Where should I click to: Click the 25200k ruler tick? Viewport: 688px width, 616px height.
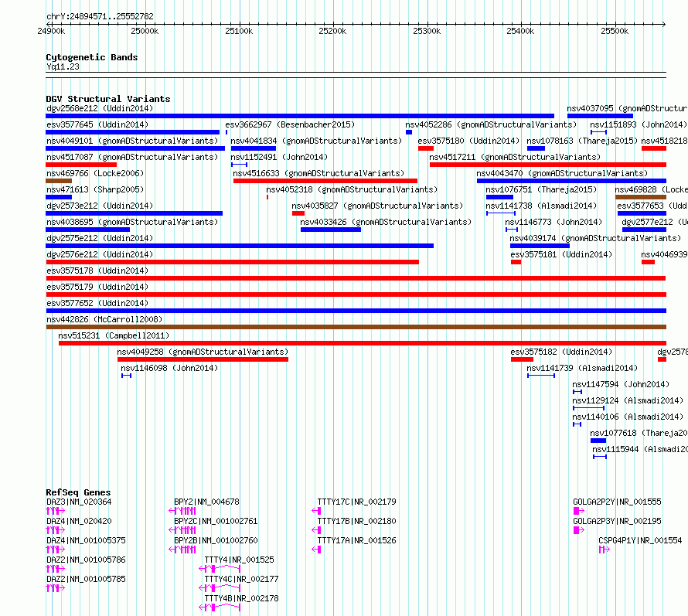coord(332,31)
